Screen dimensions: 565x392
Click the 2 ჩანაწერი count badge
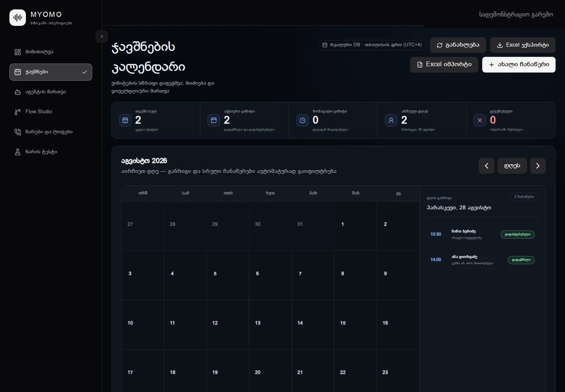tap(524, 197)
